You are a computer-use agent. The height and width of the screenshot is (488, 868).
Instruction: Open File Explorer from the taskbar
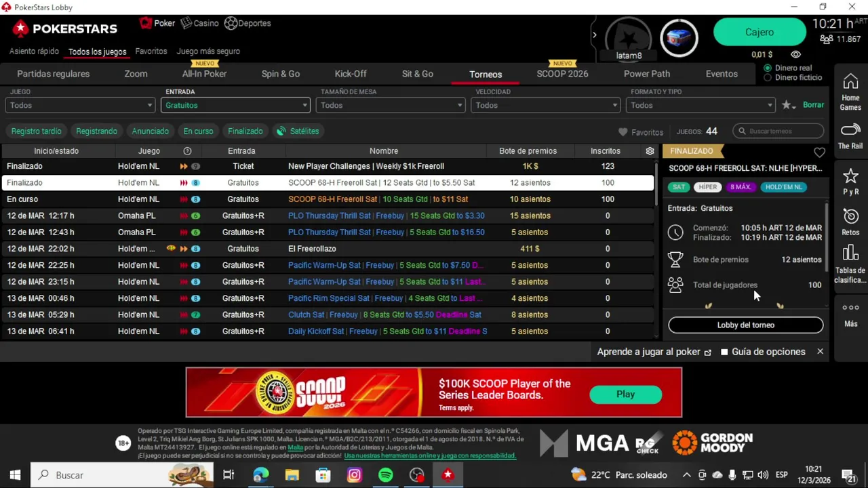292,475
